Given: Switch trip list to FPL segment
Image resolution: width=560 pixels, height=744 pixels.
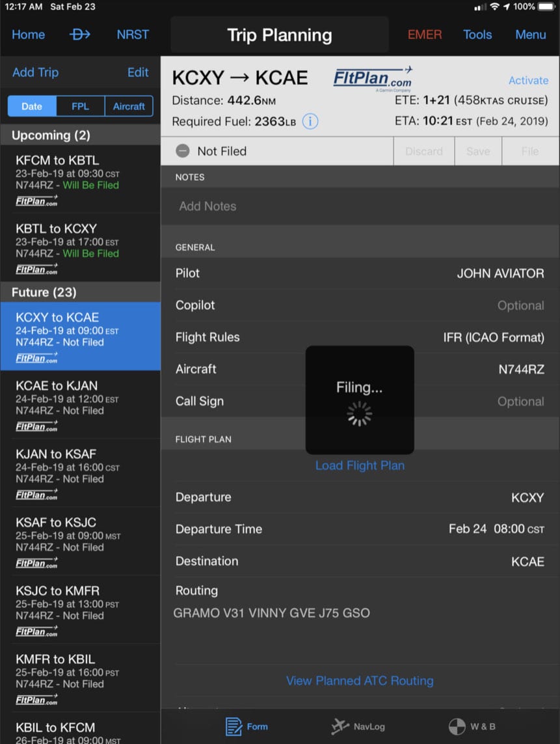Looking at the screenshot, I should coord(80,106).
